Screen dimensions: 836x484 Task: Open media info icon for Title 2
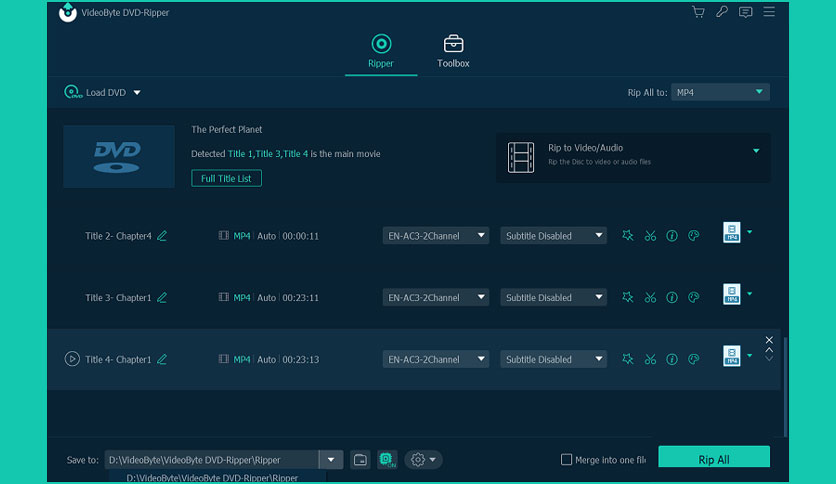(672, 236)
